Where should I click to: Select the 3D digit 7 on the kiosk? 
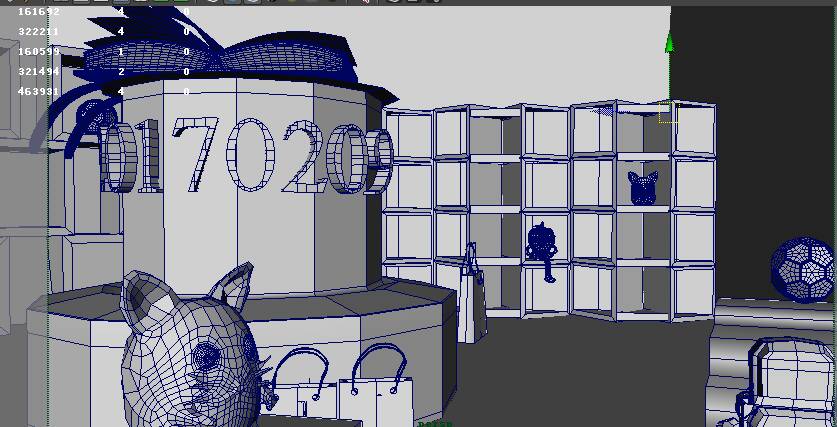coord(195,154)
